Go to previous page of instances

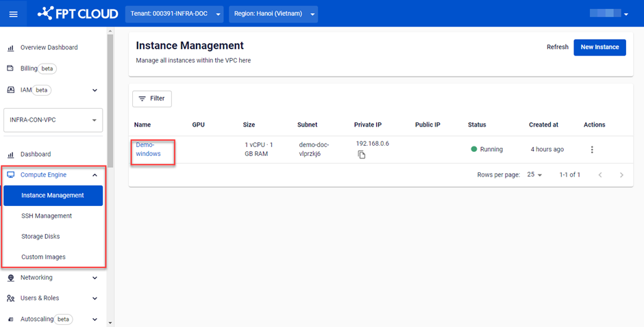pos(600,175)
